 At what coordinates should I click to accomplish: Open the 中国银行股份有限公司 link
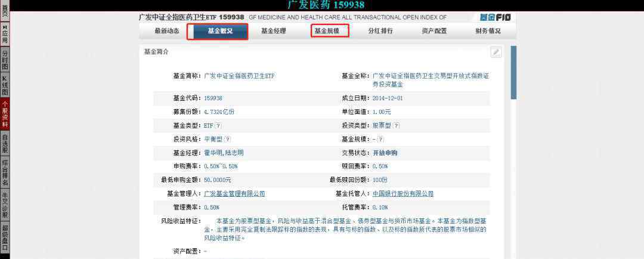(x=403, y=193)
